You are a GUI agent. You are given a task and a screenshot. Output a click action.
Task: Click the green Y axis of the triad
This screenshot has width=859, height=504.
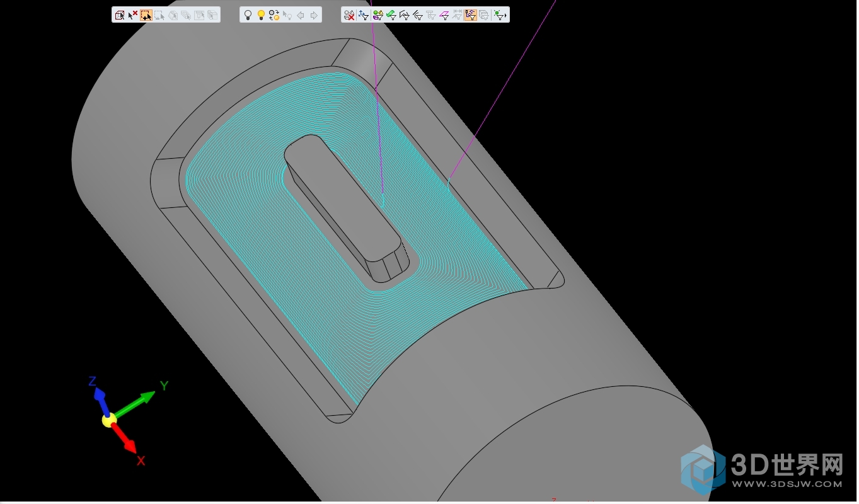pyautogui.click(x=135, y=403)
